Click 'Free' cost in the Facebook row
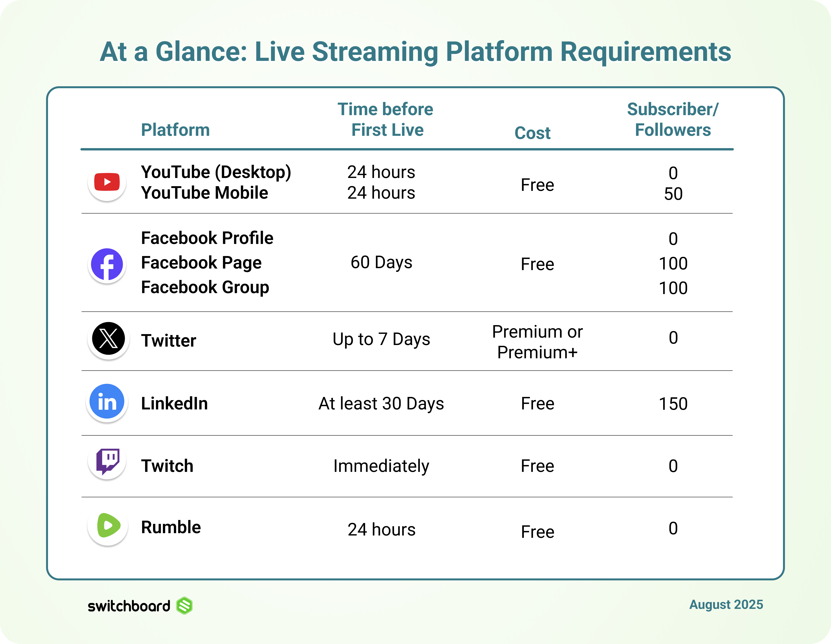831x644 pixels. [537, 264]
